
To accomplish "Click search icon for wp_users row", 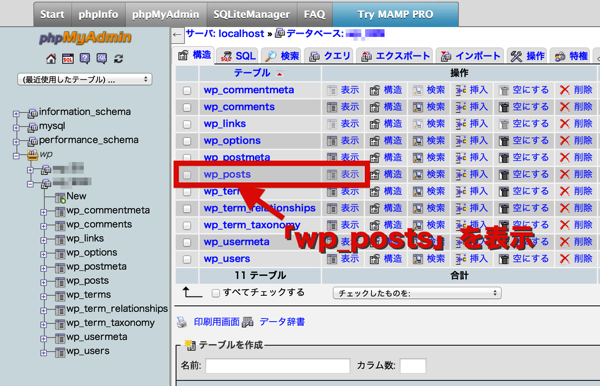I will coord(417,259).
